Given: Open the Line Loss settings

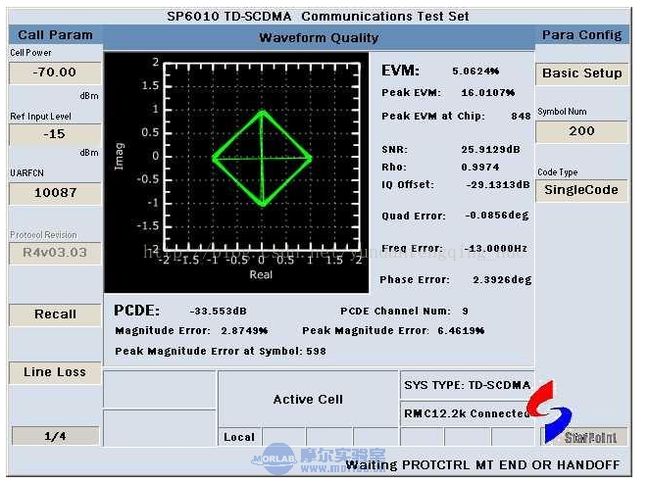Looking at the screenshot, I should click(55, 372).
